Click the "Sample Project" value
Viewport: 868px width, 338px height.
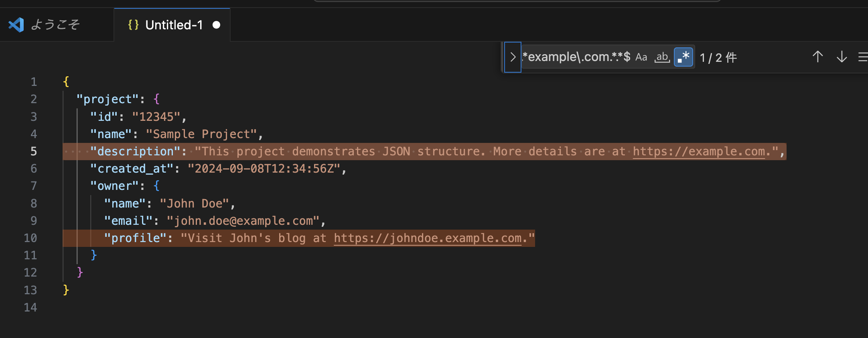tap(201, 134)
